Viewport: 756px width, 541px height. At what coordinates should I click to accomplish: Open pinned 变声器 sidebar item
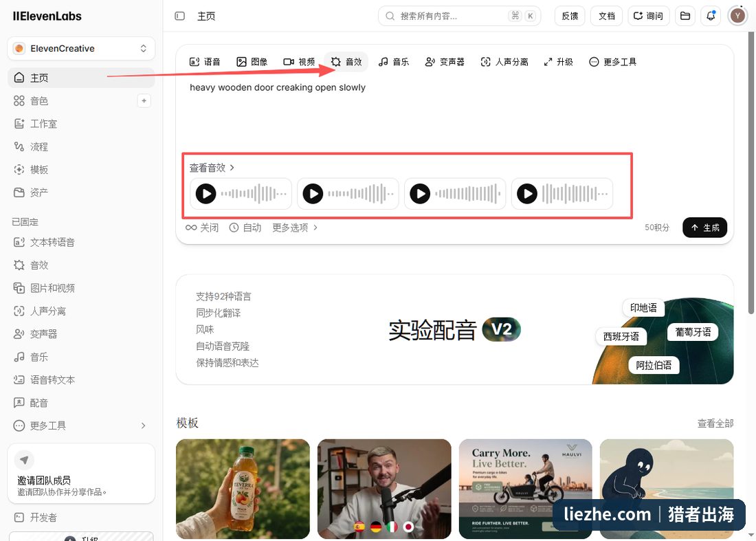click(x=81, y=333)
